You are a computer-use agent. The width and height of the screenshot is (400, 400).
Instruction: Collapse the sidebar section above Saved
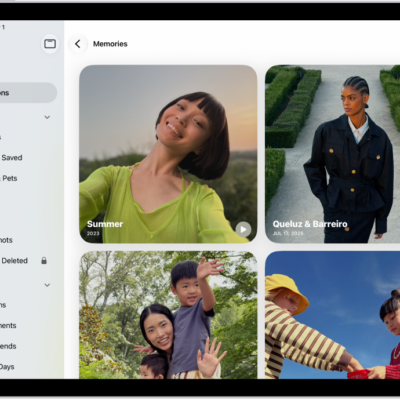[x=47, y=117]
